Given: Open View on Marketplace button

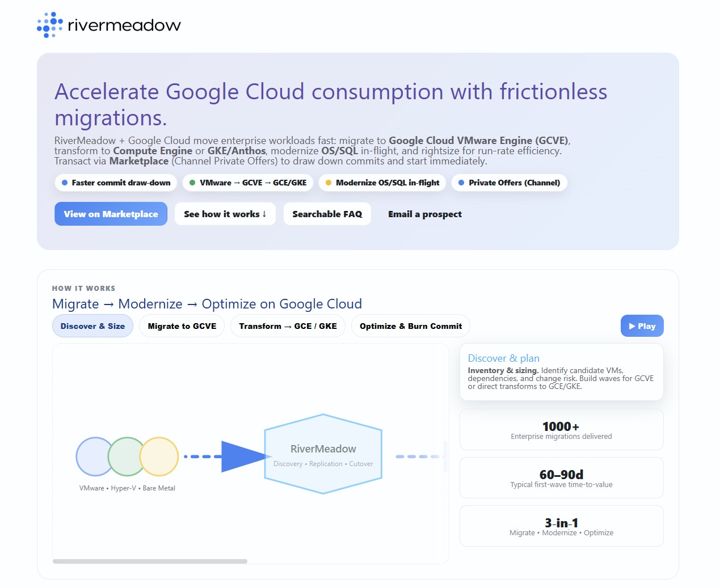Looking at the screenshot, I should pyautogui.click(x=111, y=214).
